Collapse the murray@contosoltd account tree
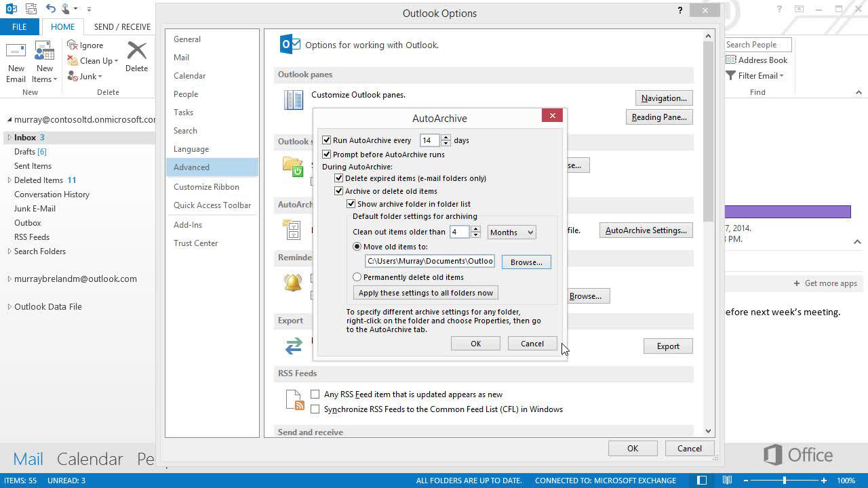 (9, 120)
